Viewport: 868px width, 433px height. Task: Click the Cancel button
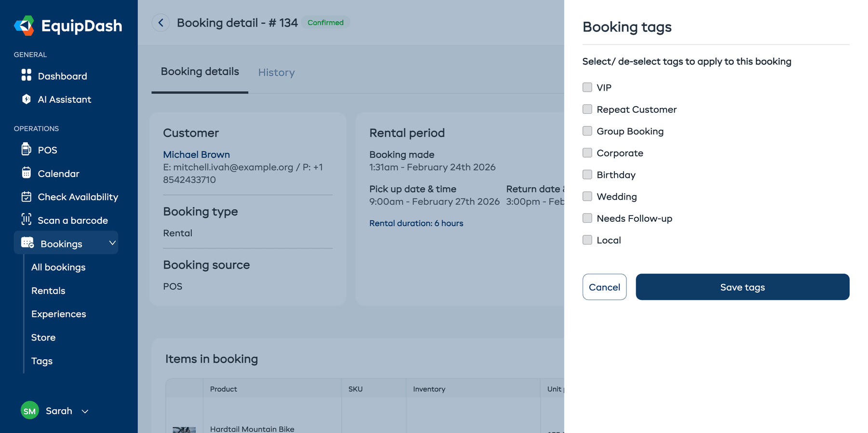pos(604,287)
